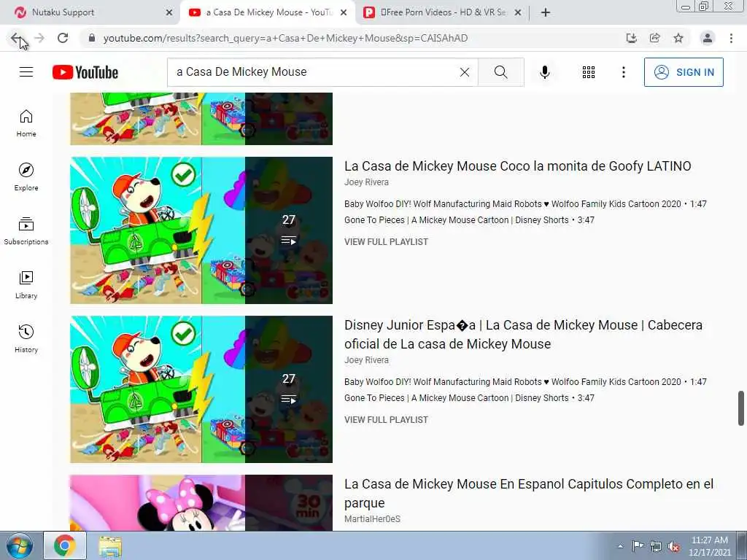Switch to the Free Porn Videos tab

(x=442, y=12)
